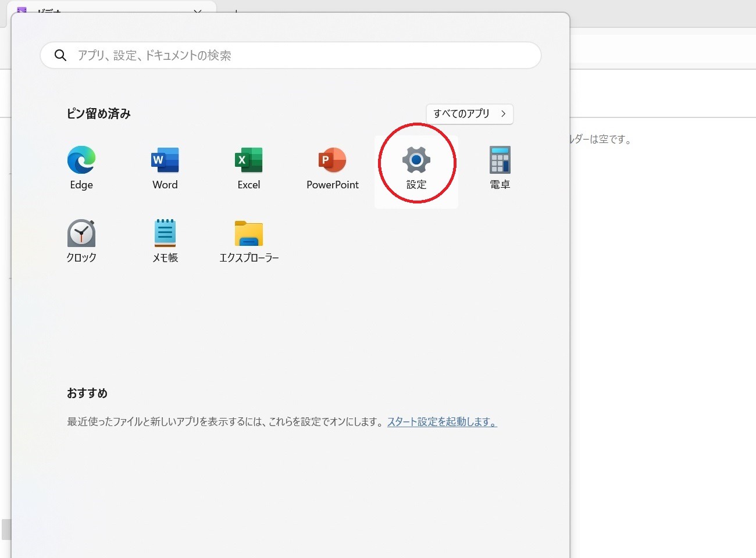Add a new tab with plus button

coord(236,10)
